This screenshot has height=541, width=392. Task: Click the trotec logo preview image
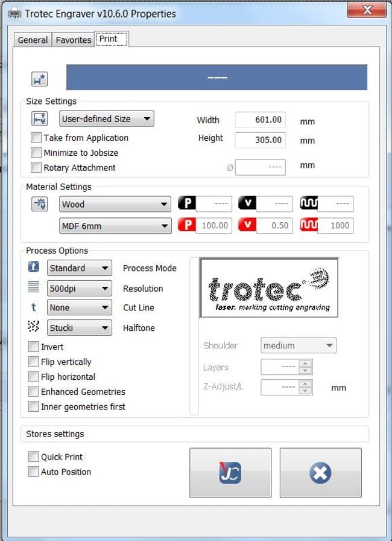[269, 288]
